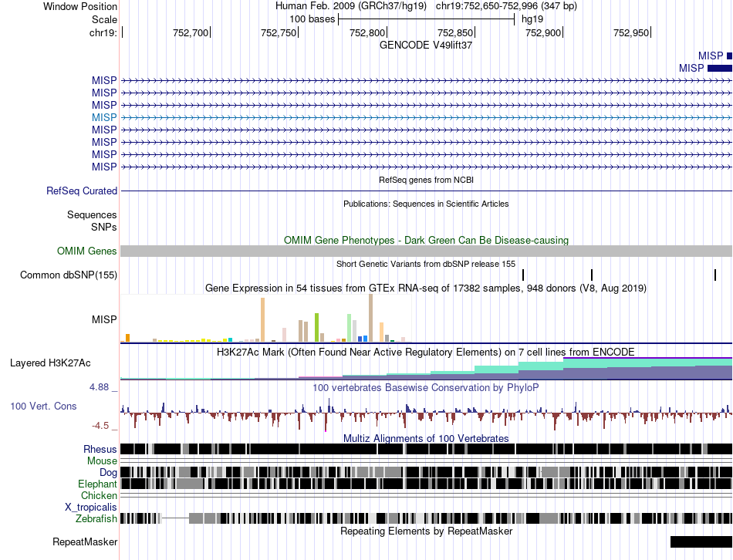Click the Chicken species label
733x560 pixels.
click(99, 495)
